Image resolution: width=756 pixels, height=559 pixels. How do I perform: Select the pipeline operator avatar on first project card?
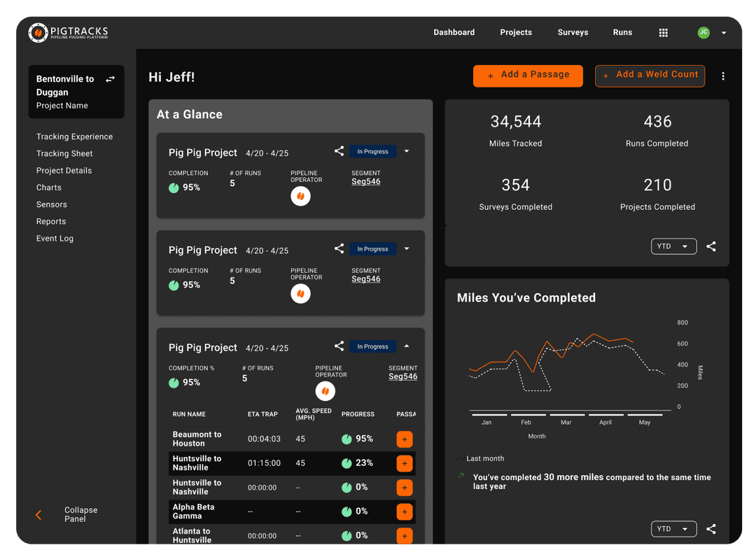(300, 196)
